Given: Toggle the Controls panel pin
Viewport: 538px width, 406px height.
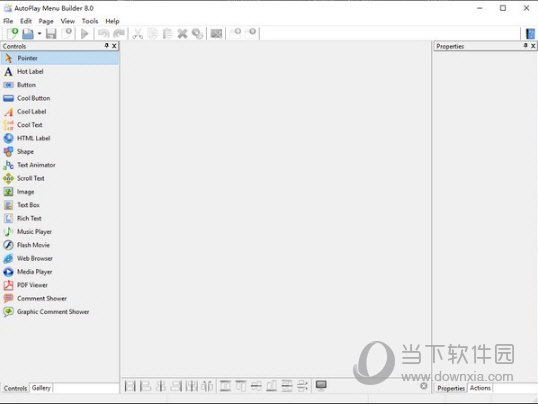Looking at the screenshot, I should coord(106,46).
